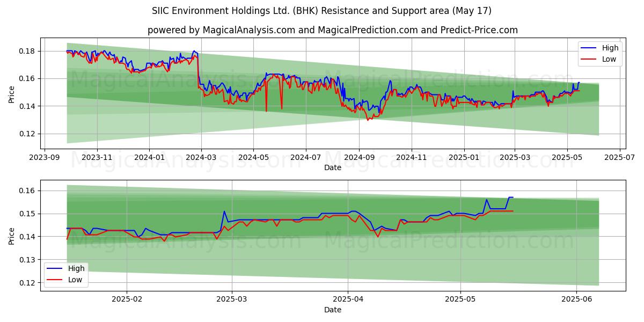Click the top chart '0.12' y-axis tick
The image size is (644, 322).
pyautogui.click(x=28, y=134)
